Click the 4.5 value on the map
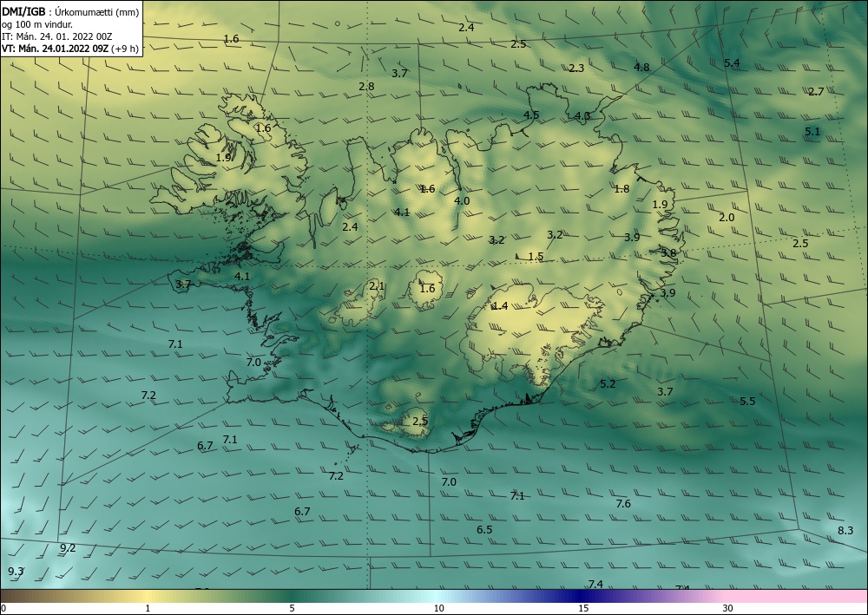This screenshot has height=615, width=868. coord(531,115)
